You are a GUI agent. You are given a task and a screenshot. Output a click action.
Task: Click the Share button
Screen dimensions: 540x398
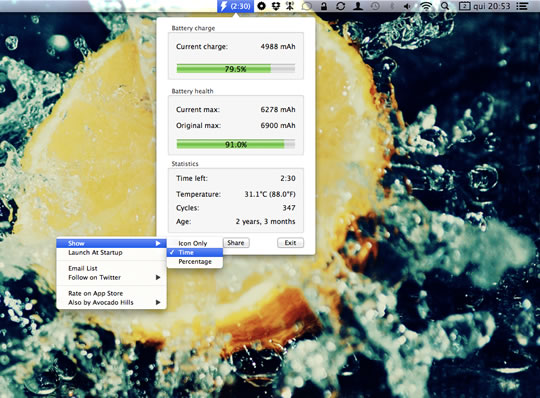[x=236, y=243]
